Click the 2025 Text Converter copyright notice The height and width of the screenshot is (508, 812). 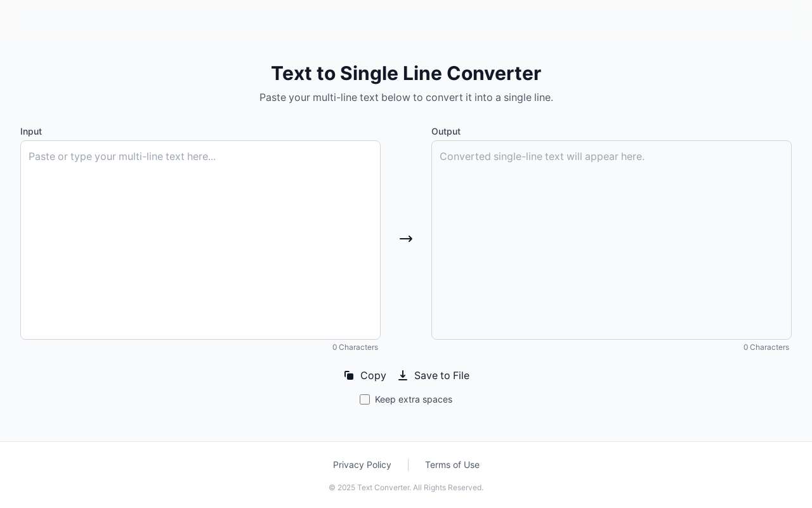406,488
